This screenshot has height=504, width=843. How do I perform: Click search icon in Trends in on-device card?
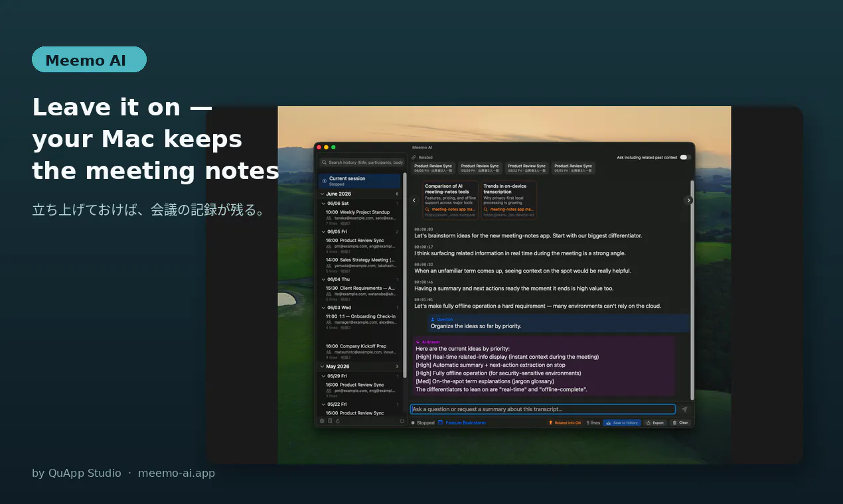[x=486, y=209]
